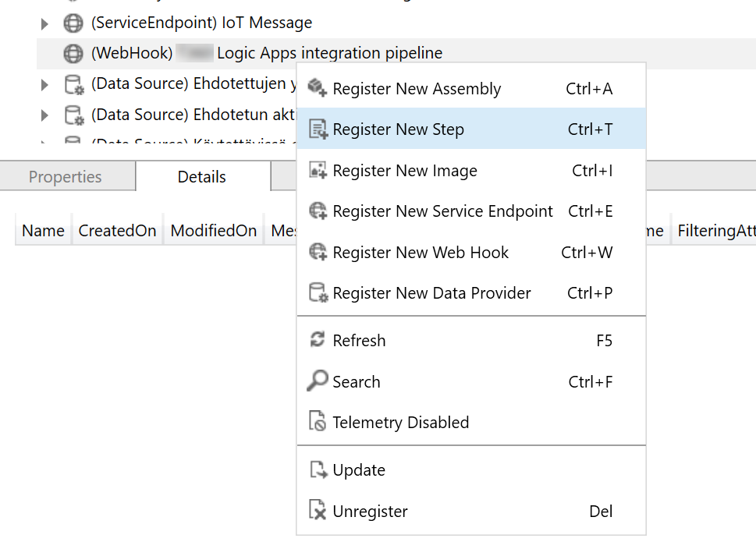Viewport: 756px width, 556px height.
Task: Choose Update from the context menu
Action: pyautogui.click(x=359, y=470)
